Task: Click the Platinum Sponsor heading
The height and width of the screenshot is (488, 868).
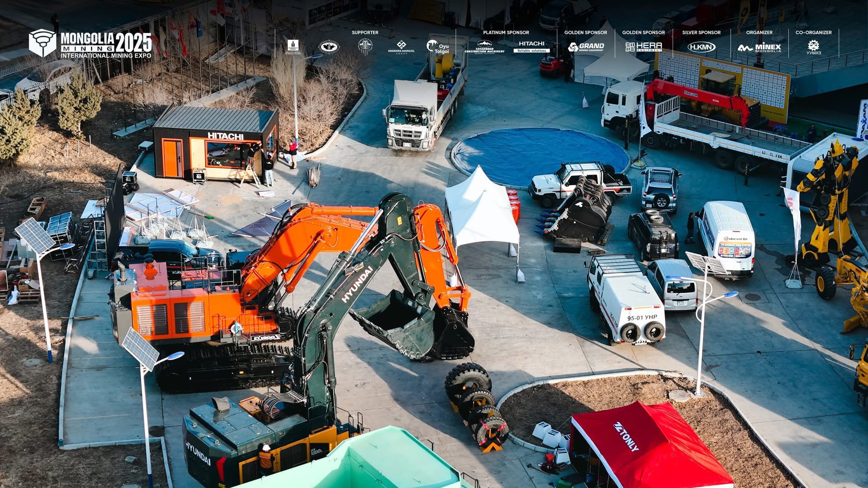Action: (506, 33)
